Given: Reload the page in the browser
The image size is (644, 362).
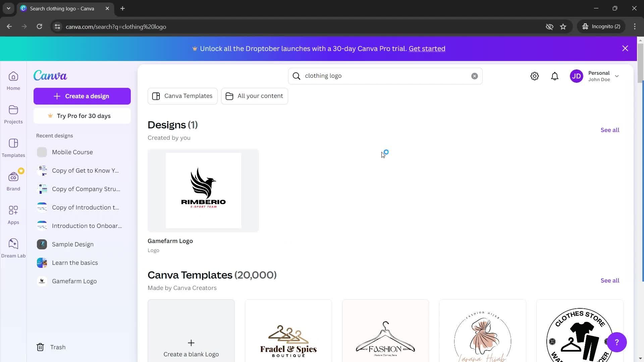Looking at the screenshot, I should tap(39, 26).
